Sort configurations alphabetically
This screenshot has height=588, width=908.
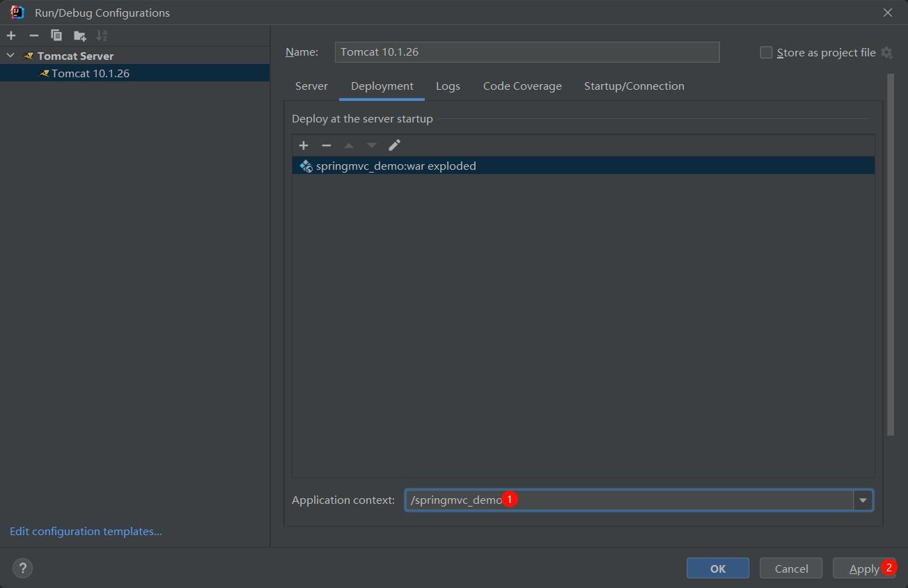point(102,35)
